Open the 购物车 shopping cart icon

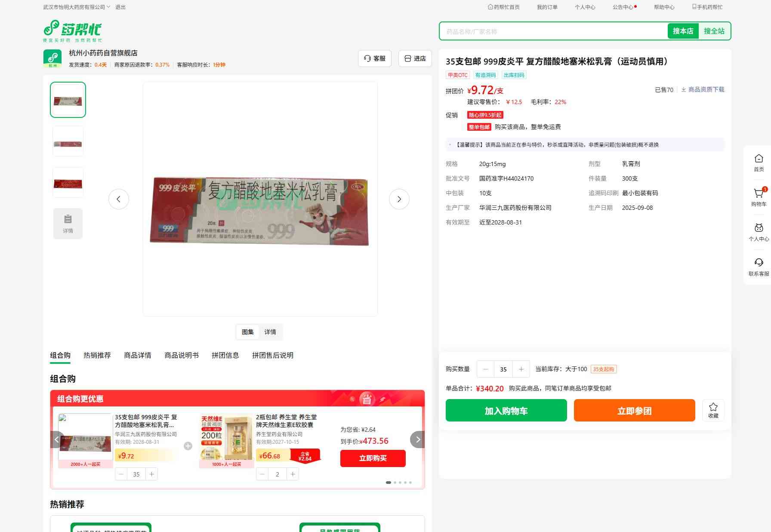tap(759, 194)
